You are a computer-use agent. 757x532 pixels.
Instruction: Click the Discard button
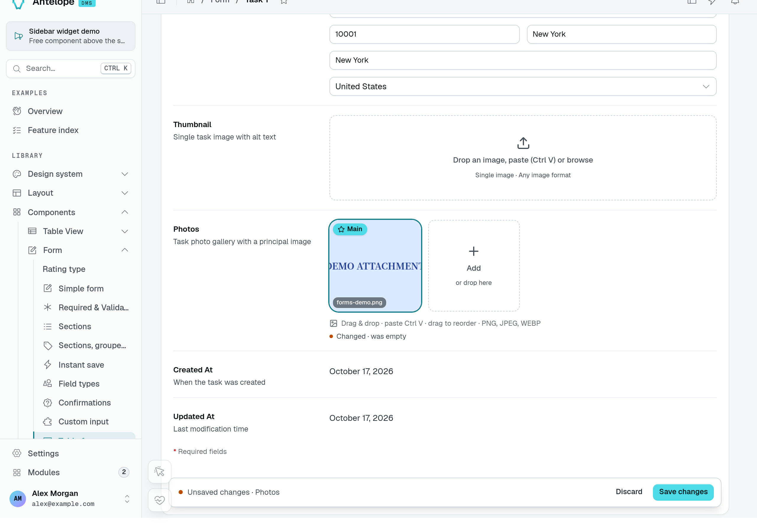[x=629, y=492]
